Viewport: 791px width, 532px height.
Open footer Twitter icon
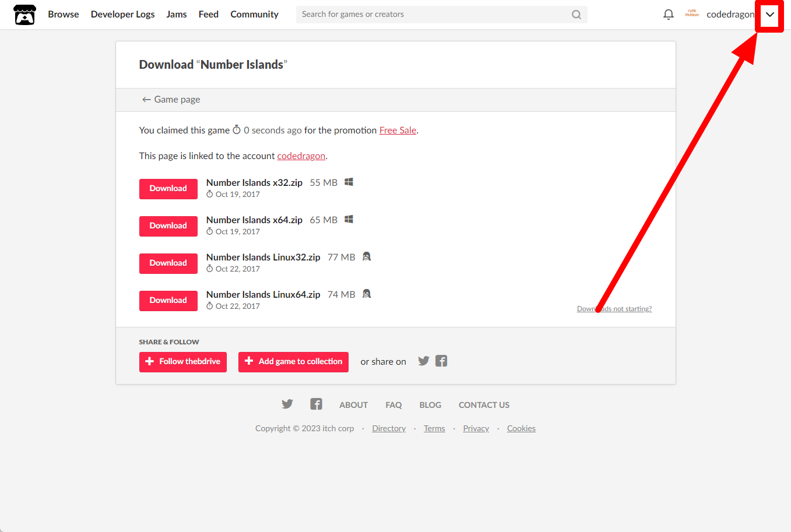tap(287, 404)
